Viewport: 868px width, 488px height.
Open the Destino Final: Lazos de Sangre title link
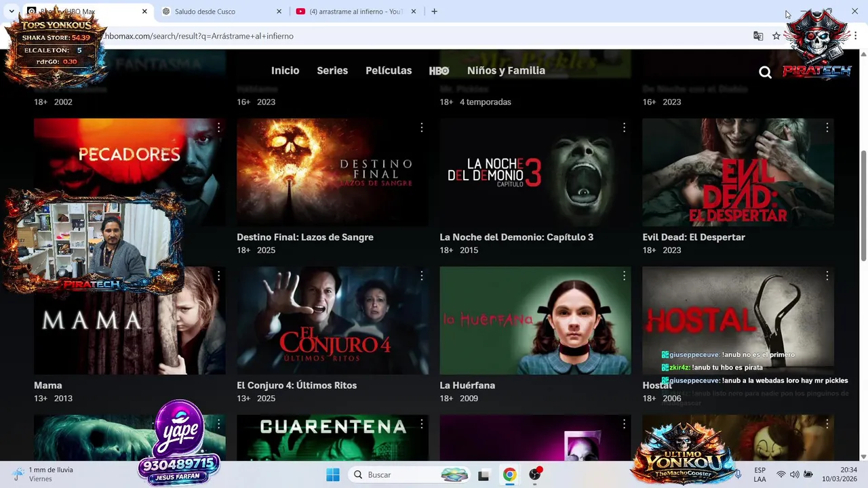coord(305,237)
